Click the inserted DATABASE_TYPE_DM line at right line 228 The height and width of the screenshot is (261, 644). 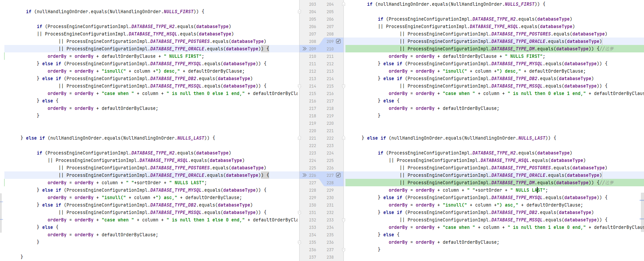tap(494, 183)
